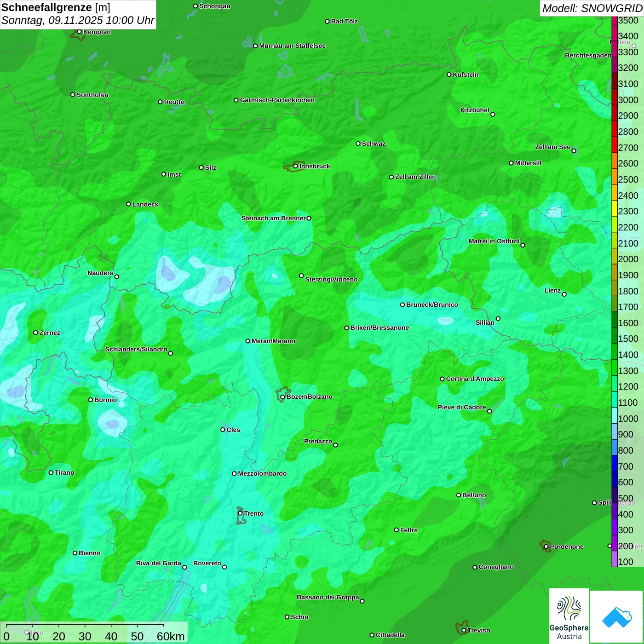Click the 'Modell: SNOWGRID' label

click(592, 8)
